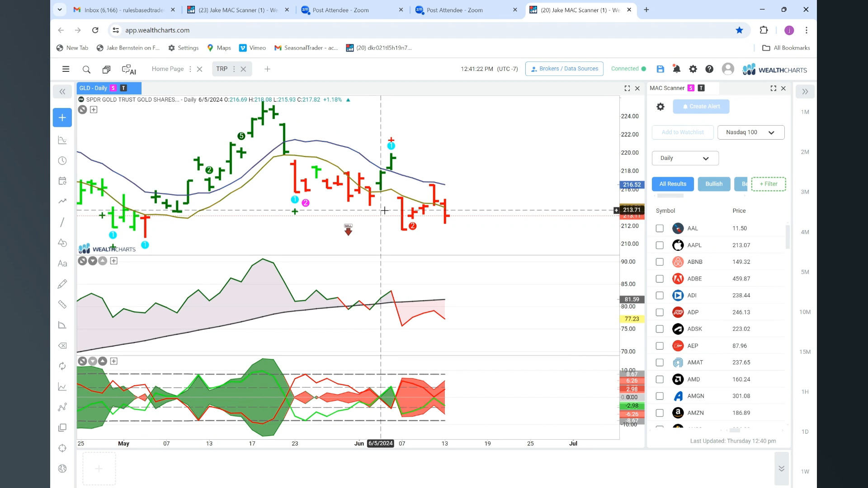This screenshot has width=868, height=488.
Task: Maximize the MAC Scanner panel
Action: pyautogui.click(x=773, y=89)
